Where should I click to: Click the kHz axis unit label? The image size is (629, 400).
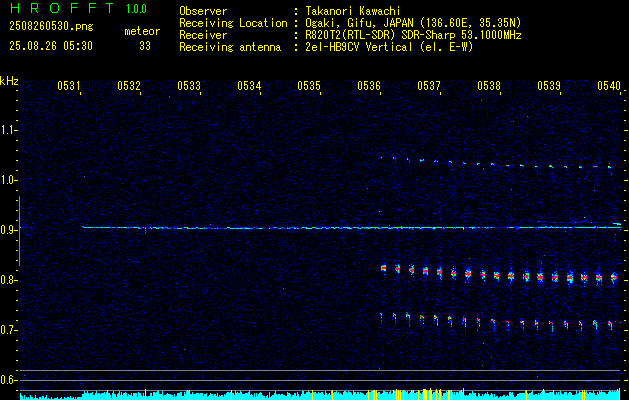tap(9, 81)
